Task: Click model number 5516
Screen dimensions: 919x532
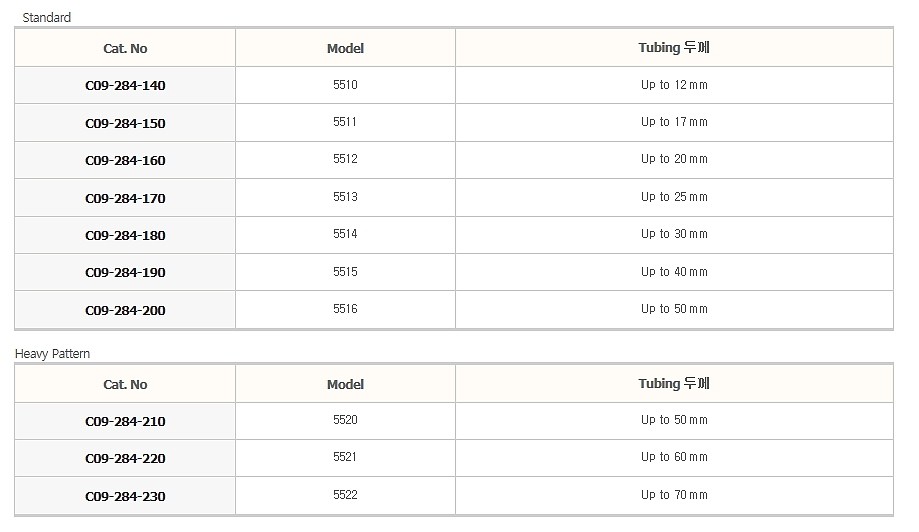Action: pos(345,309)
